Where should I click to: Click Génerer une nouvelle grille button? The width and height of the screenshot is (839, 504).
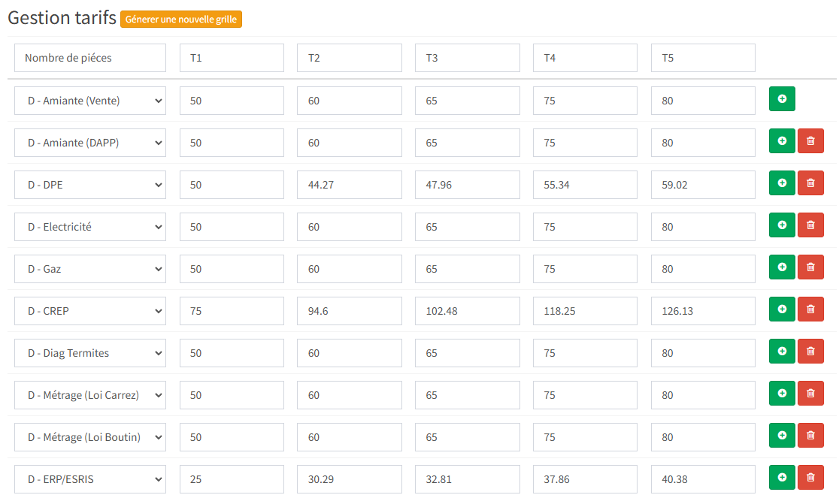[x=181, y=20]
